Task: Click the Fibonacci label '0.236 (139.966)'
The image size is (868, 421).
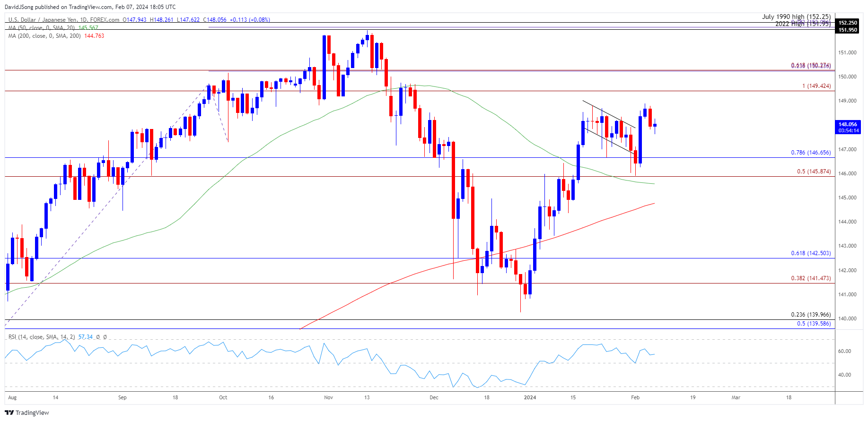Action: point(811,315)
